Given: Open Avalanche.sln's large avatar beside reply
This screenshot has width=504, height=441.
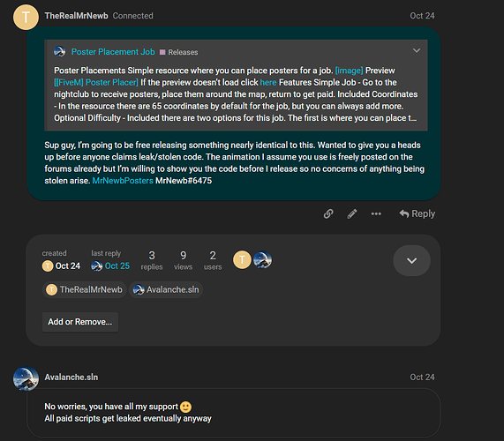Looking at the screenshot, I should pos(26,378).
